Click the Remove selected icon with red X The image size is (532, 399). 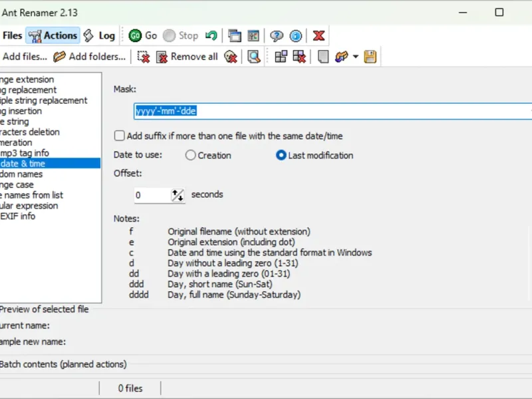pos(144,57)
